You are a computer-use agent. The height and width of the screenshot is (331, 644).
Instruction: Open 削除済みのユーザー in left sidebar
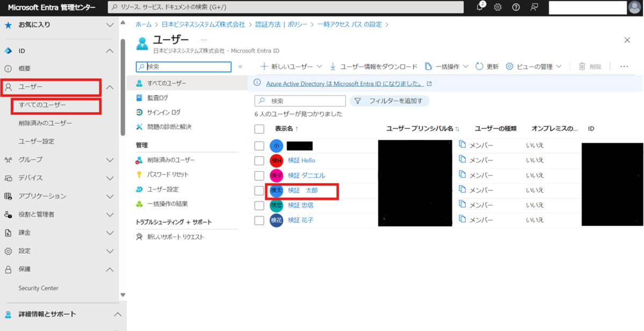[x=45, y=123]
